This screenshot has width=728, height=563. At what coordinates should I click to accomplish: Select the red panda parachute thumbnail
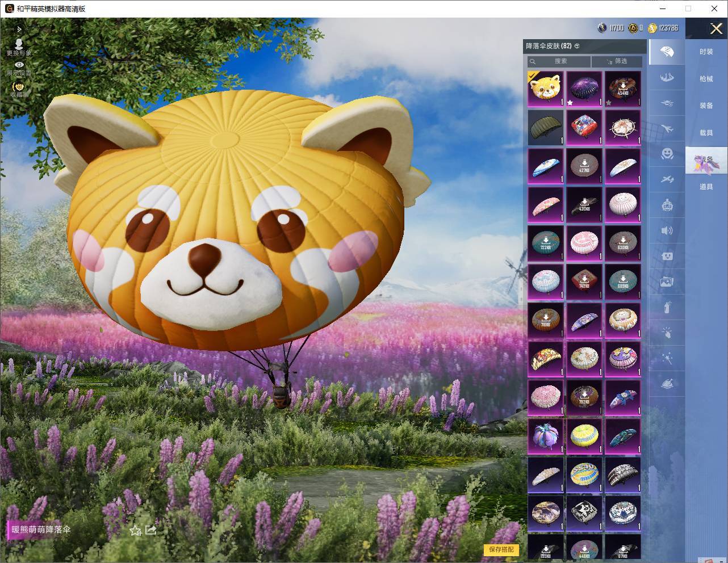pyautogui.click(x=546, y=89)
